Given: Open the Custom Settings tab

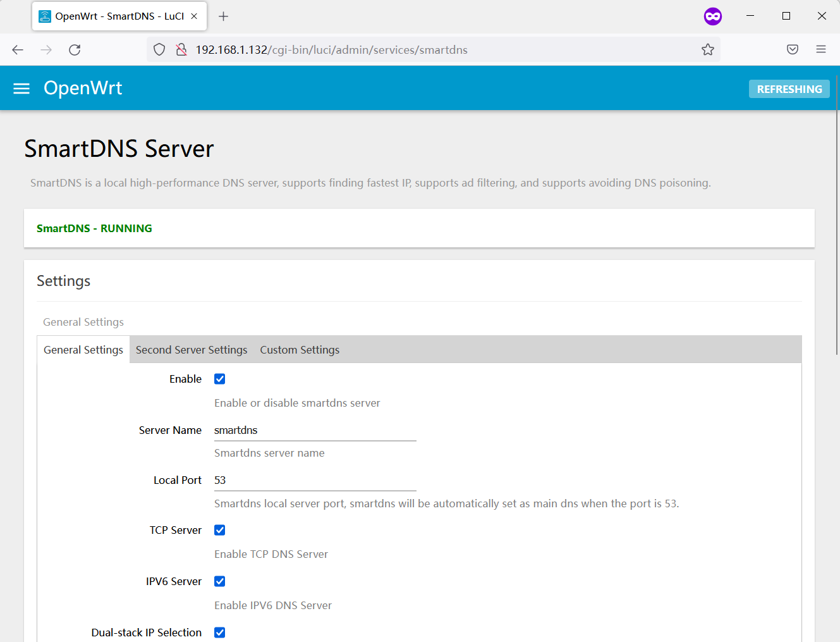Looking at the screenshot, I should pyautogui.click(x=300, y=350).
